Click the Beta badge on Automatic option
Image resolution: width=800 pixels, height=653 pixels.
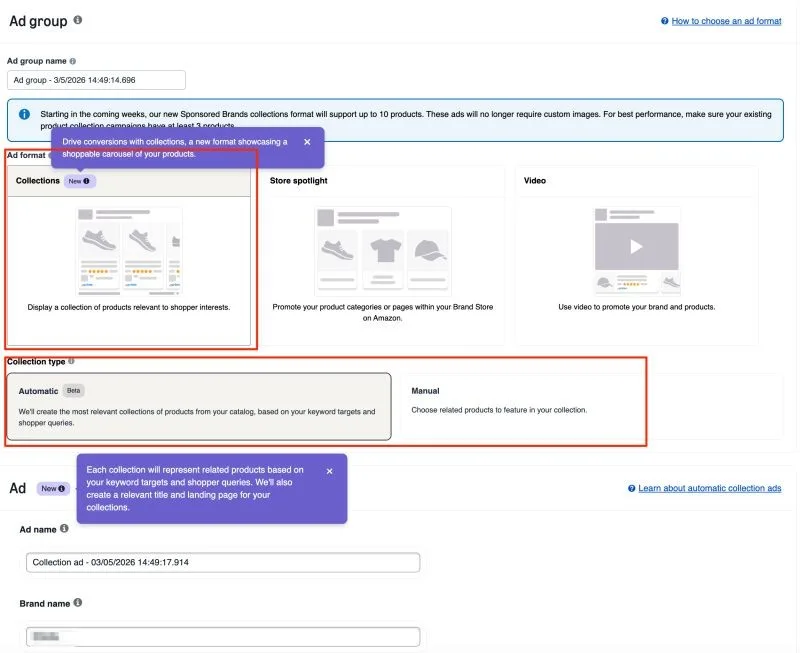click(73, 391)
